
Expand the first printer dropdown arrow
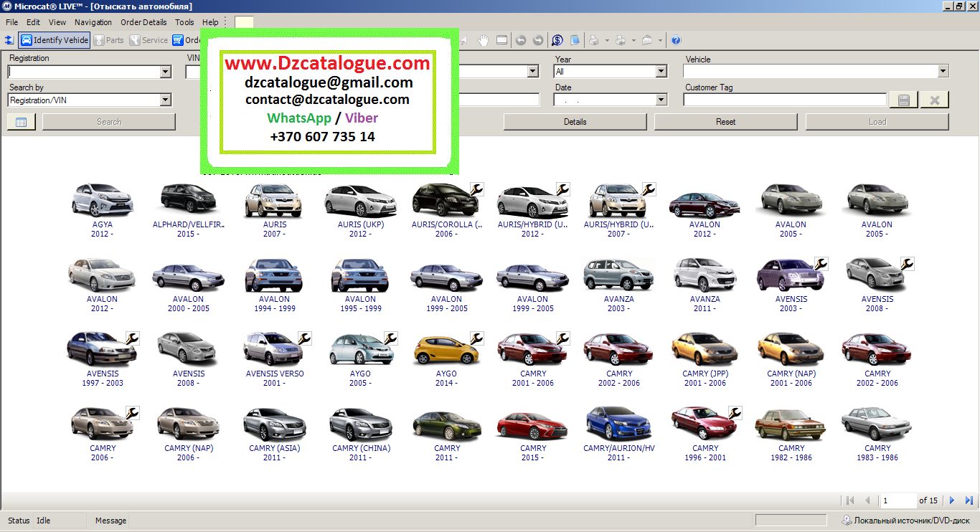(x=607, y=40)
